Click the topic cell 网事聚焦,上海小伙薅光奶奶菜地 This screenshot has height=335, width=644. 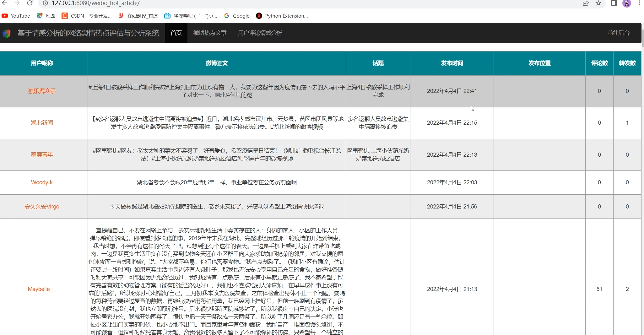pyautogui.click(x=378, y=155)
